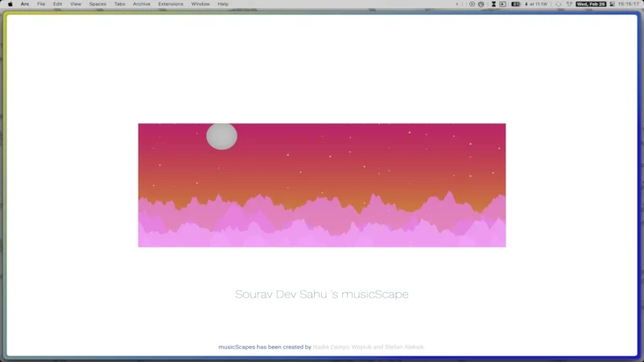
Task: Open the Archive menu
Action: (x=142, y=4)
